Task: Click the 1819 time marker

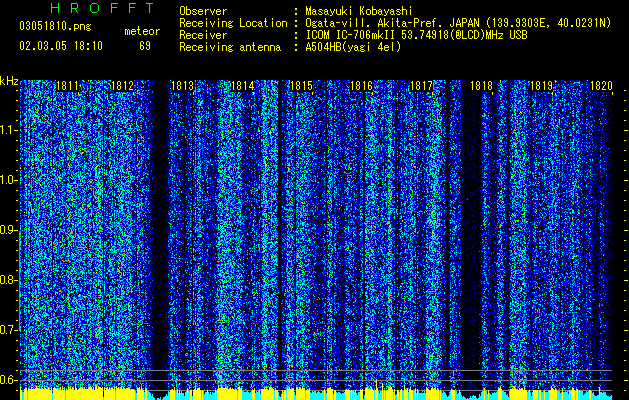Action: [542, 86]
